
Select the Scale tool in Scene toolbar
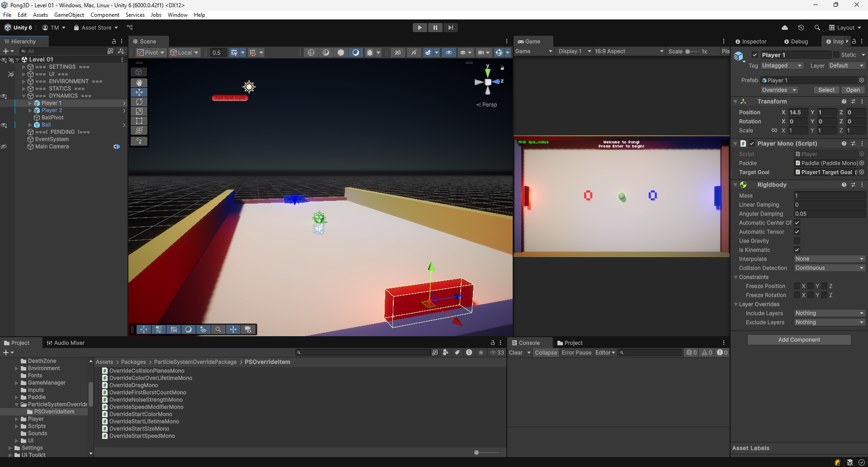pos(139,111)
